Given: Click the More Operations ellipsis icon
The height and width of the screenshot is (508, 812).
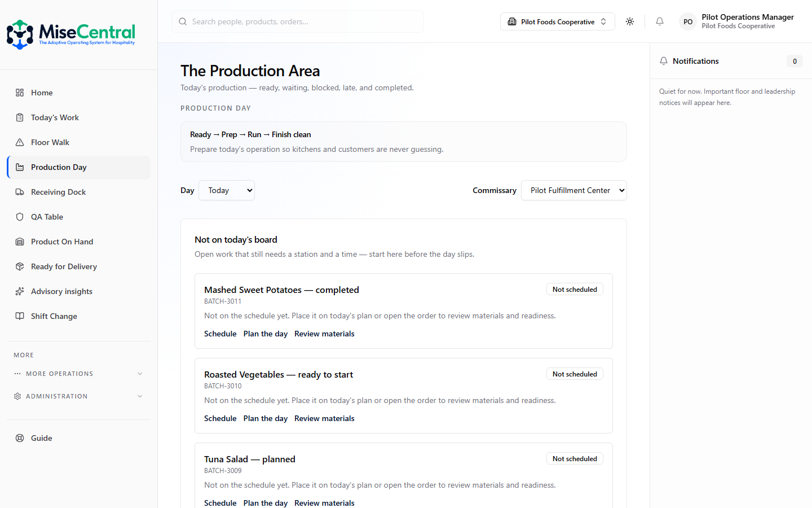Looking at the screenshot, I should point(17,374).
